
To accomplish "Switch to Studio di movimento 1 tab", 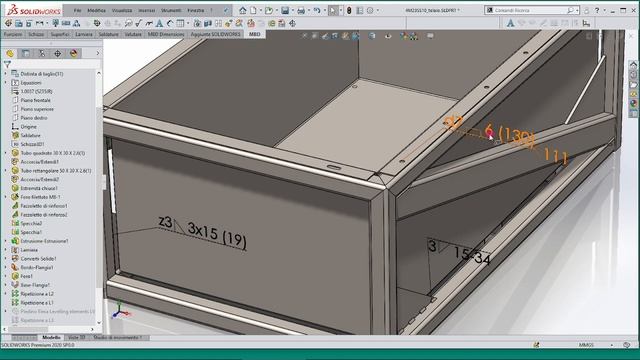I will point(118,338).
